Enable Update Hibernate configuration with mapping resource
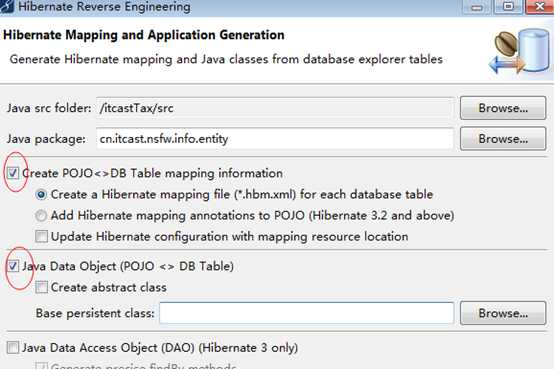The width and height of the screenshot is (554, 369). tap(41, 236)
